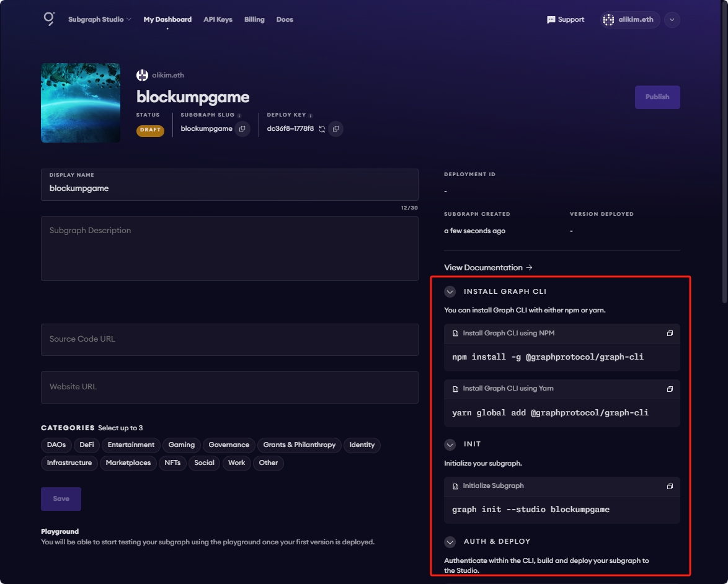
Task: Regenerate the deploy key
Action: coord(322,129)
